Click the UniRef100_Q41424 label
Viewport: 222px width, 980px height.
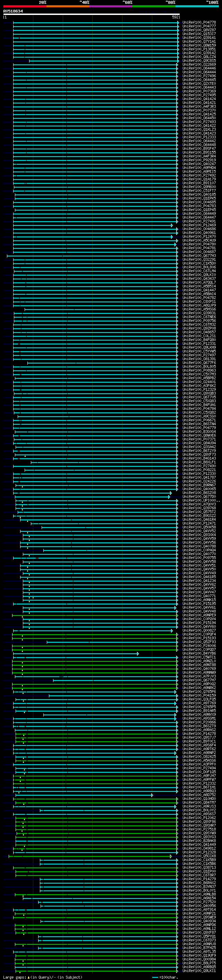coord(199,99)
